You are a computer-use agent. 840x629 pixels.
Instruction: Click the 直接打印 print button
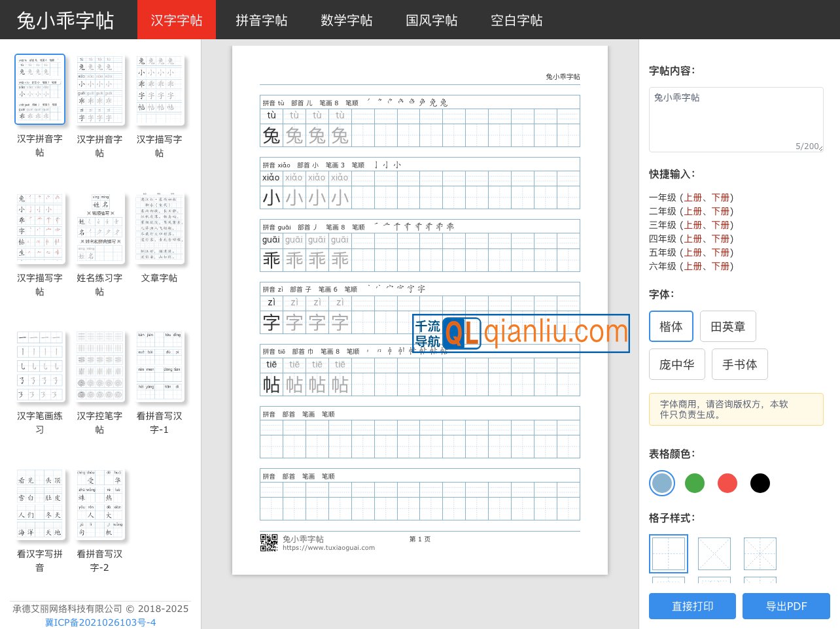[x=692, y=606]
